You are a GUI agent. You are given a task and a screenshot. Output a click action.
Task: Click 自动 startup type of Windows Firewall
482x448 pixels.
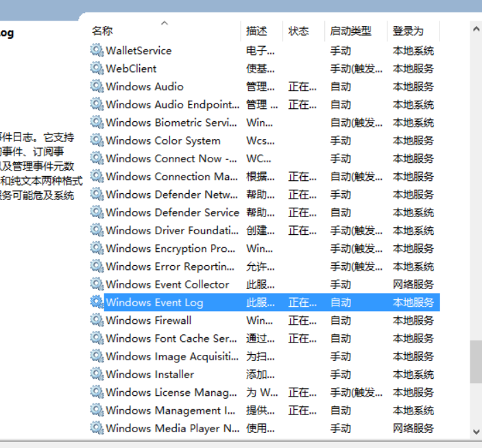[x=341, y=321]
